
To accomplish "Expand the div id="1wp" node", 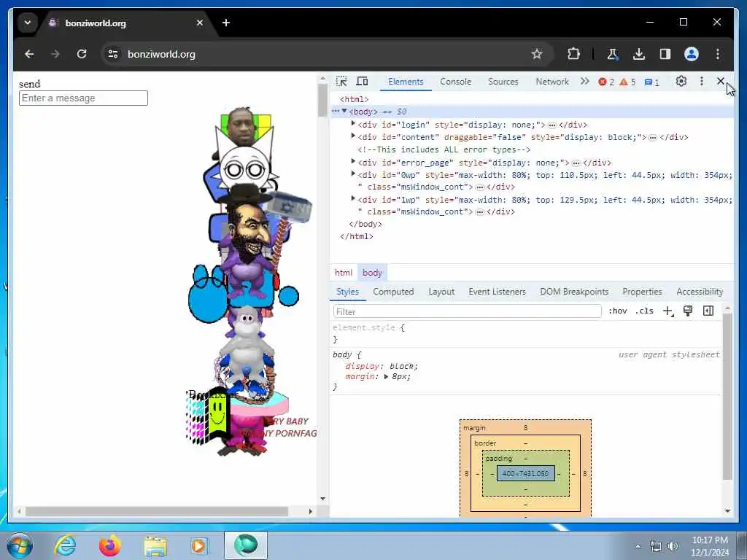I will click(353, 199).
